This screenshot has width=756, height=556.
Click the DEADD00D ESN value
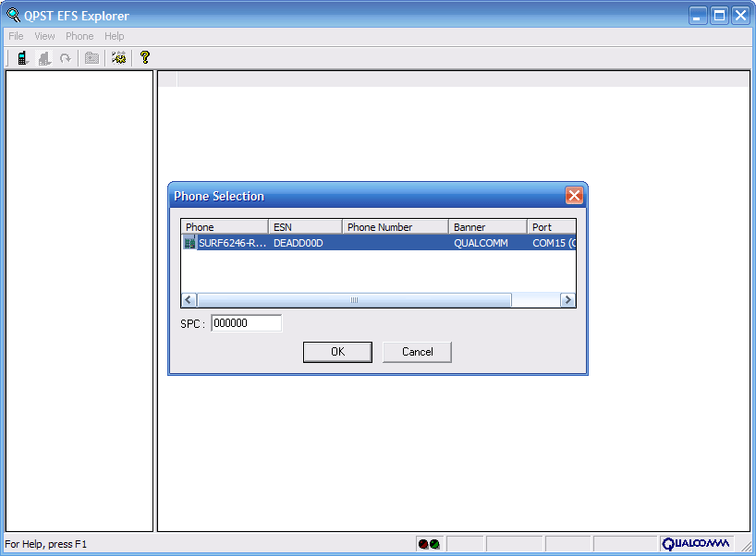tap(299, 243)
